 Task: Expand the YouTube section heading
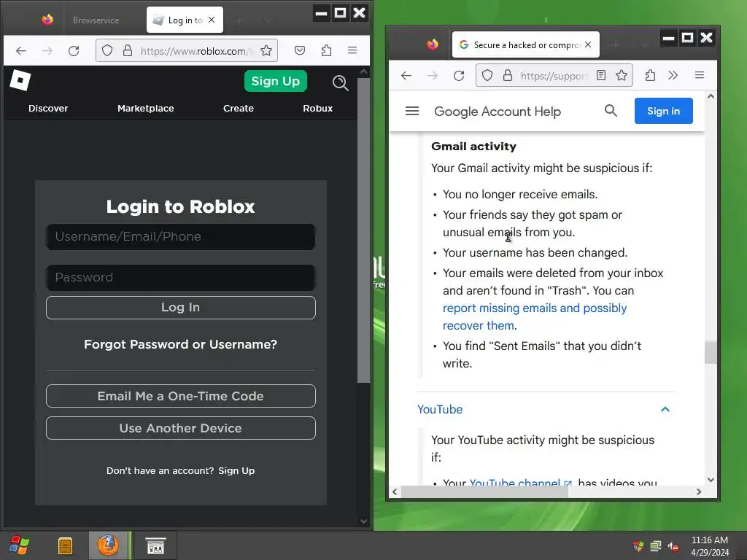[440, 409]
